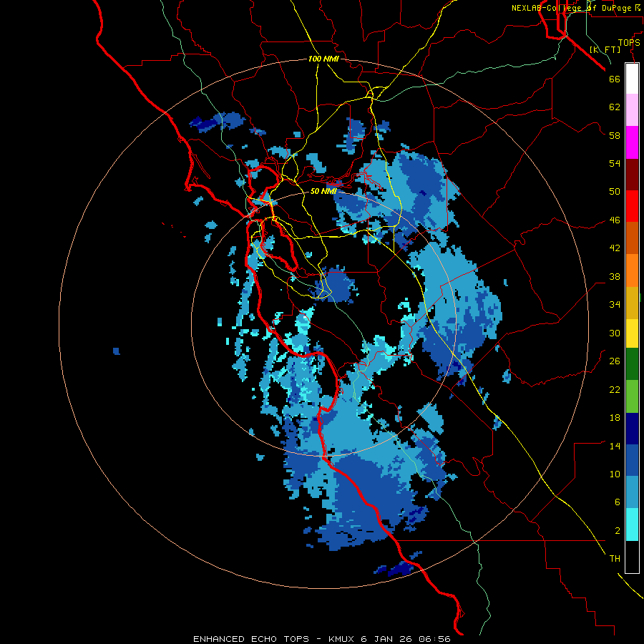Click the black TH swatch at the legend bottom

click(x=632, y=556)
